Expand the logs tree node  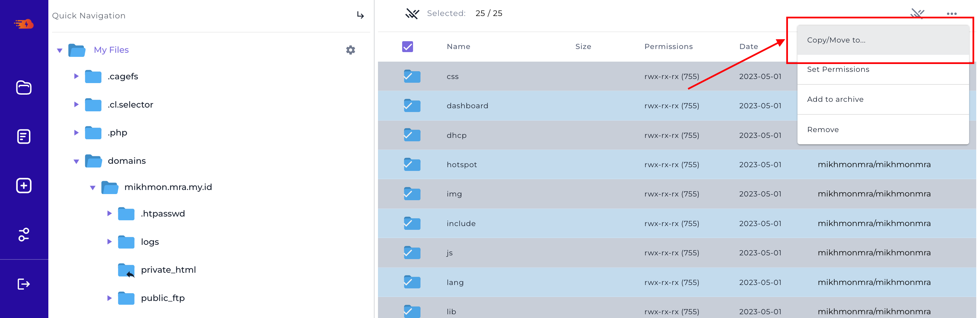pyautogui.click(x=109, y=242)
